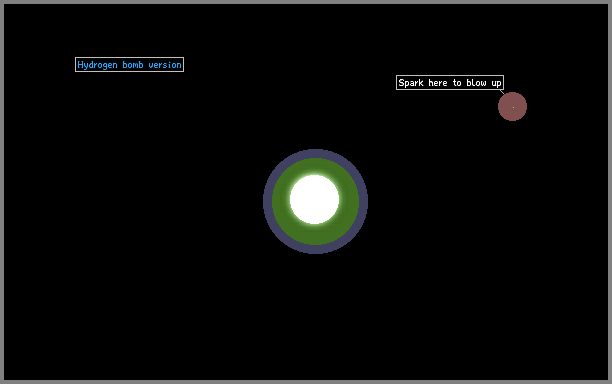Click the word version in the blue sign

click(x=165, y=65)
